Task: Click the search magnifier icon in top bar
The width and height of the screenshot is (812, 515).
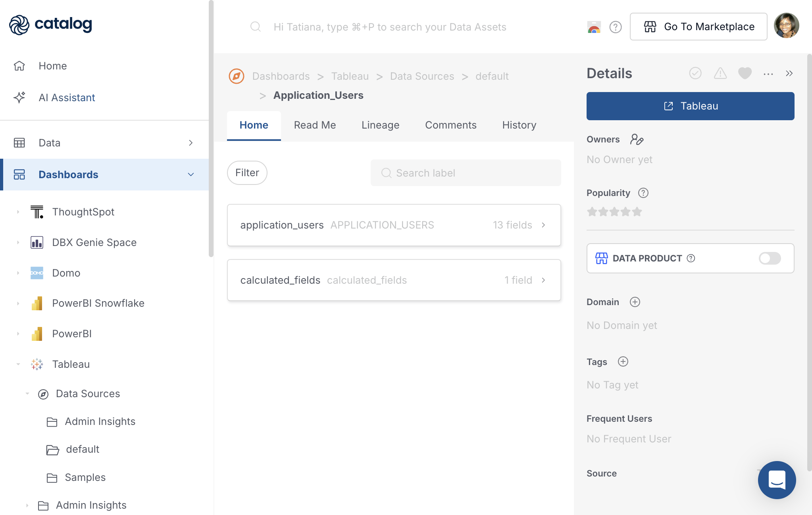Action: pos(256,27)
